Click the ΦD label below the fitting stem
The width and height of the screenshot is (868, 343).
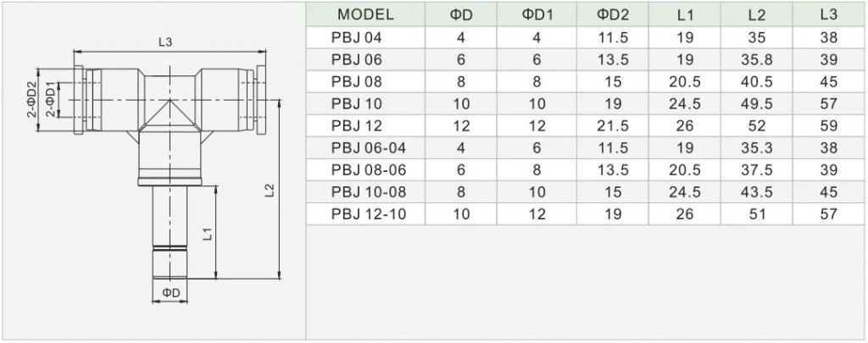pyautogui.click(x=170, y=293)
